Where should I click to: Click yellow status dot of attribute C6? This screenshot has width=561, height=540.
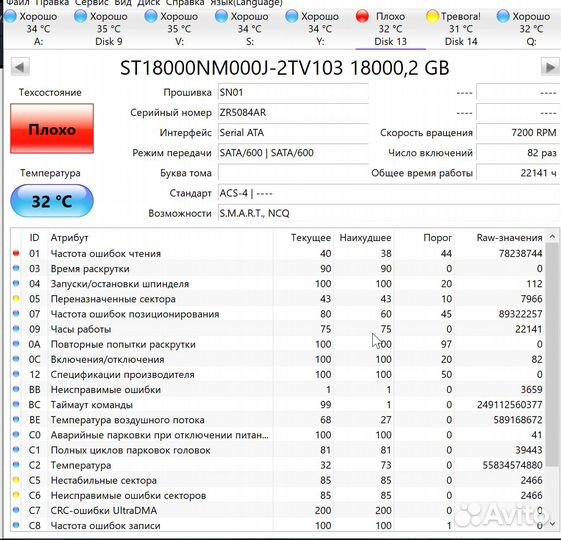point(16,495)
